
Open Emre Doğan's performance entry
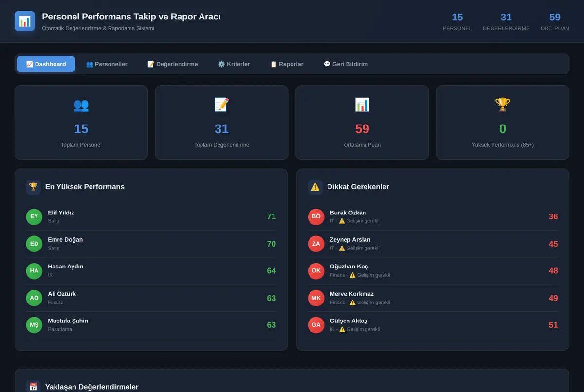(x=151, y=244)
